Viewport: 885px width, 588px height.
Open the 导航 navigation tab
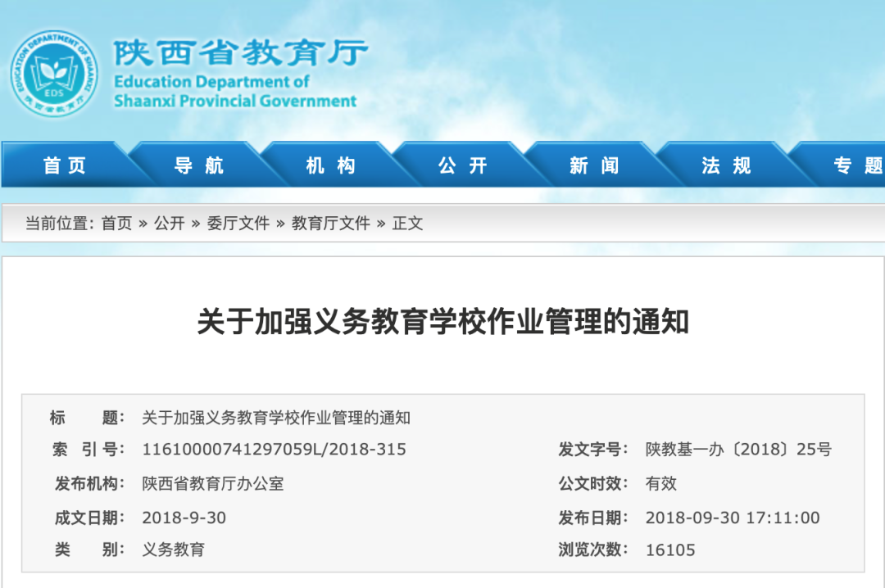coord(198,165)
